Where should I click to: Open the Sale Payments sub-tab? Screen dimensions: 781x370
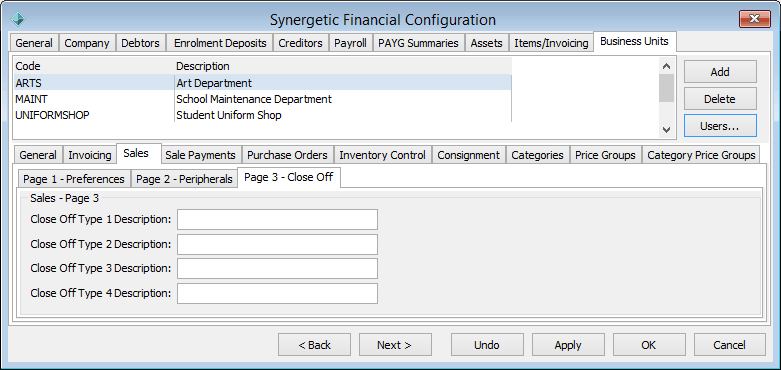(200, 155)
